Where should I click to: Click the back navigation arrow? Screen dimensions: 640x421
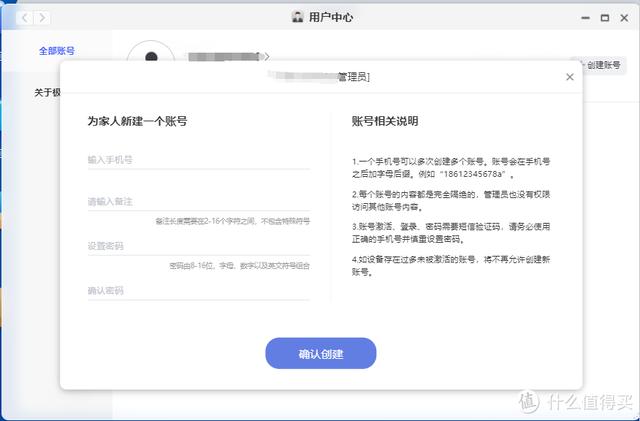coord(25,18)
